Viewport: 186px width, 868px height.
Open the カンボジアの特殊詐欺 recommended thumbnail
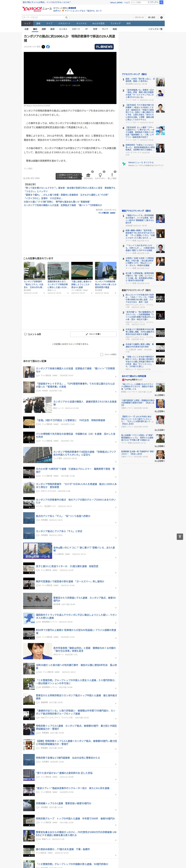(x=106, y=271)
